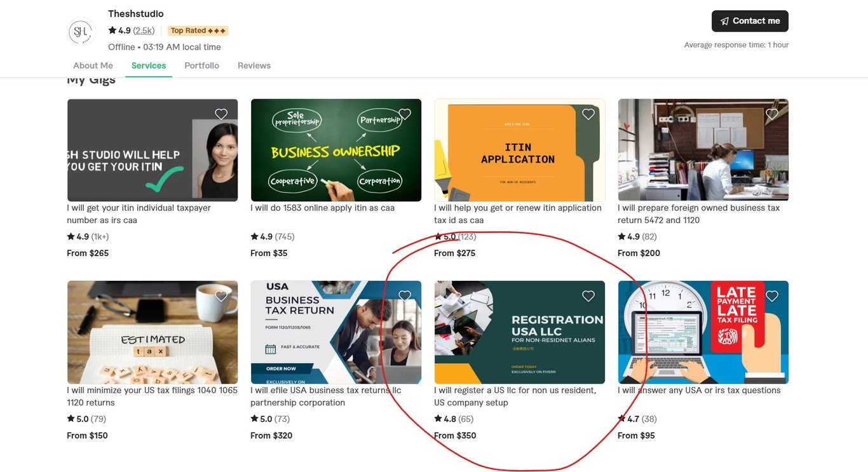Open 'I will answer any USA or irs tax questions'
The image size is (868, 472).
699,390
